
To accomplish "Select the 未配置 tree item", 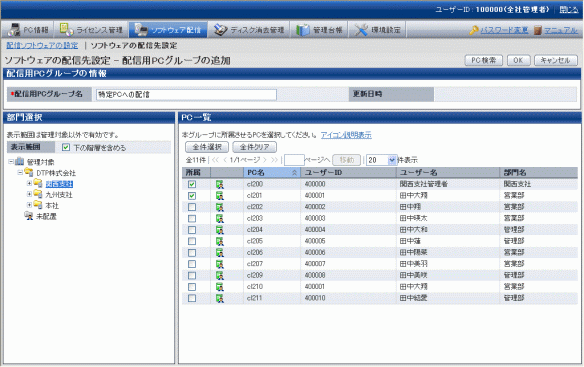I will [46, 216].
